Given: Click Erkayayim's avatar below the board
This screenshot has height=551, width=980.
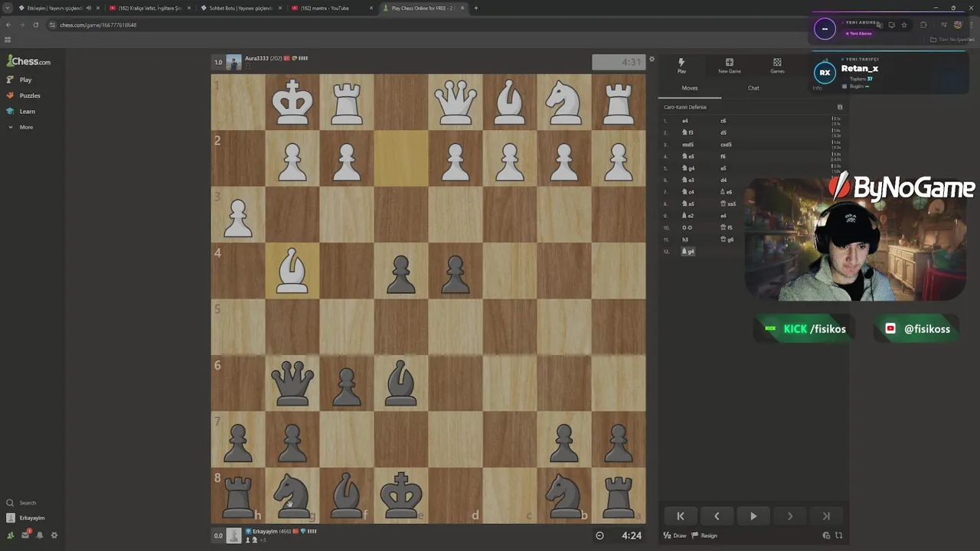Looking at the screenshot, I should 234,536.
